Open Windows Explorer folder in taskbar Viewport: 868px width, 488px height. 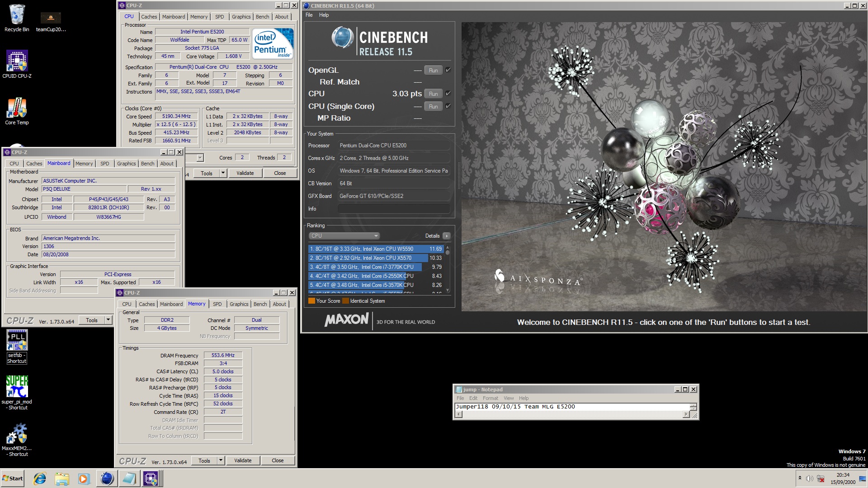click(62, 479)
